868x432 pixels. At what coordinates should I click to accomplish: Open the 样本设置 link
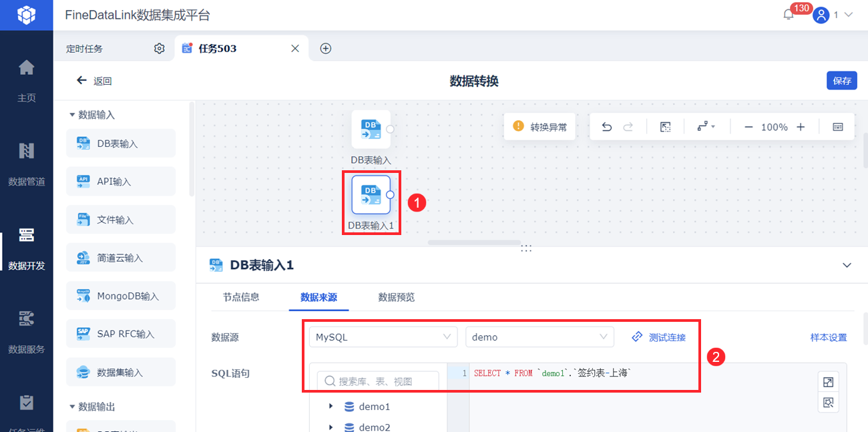coord(829,337)
